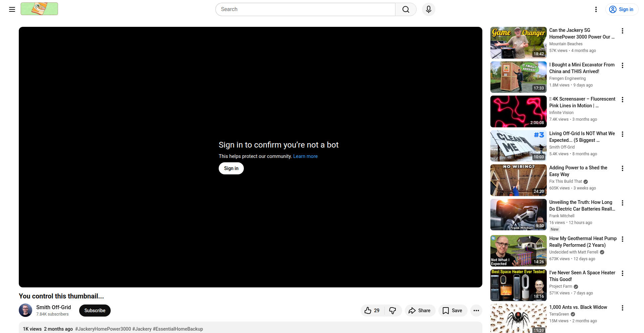Open the Geothermal Heat Pump video thumbnail
This screenshot has width=644, height=333.
click(x=519, y=251)
